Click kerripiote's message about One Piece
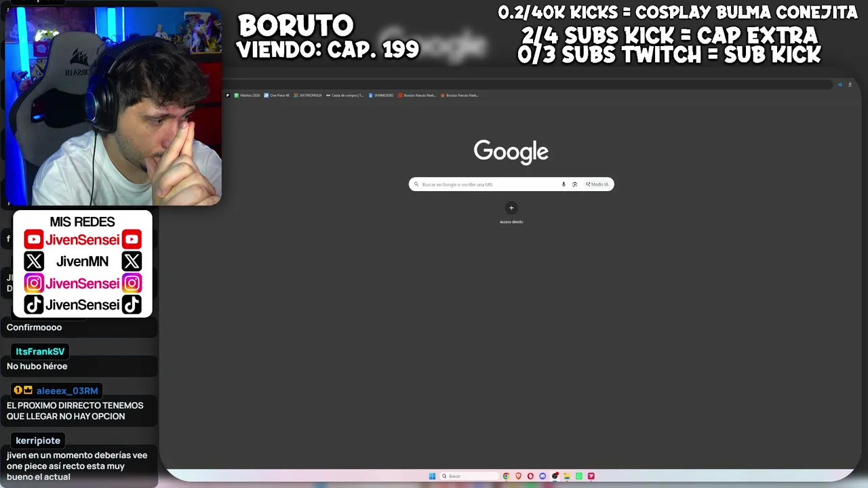Viewport: 868px width, 488px height. pyautogui.click(x=77, y=466)
